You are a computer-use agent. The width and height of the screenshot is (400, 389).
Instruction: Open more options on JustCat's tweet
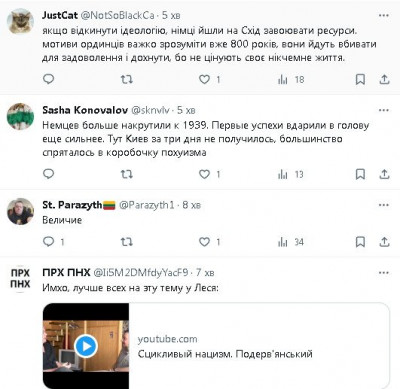[x=384, y=15]
